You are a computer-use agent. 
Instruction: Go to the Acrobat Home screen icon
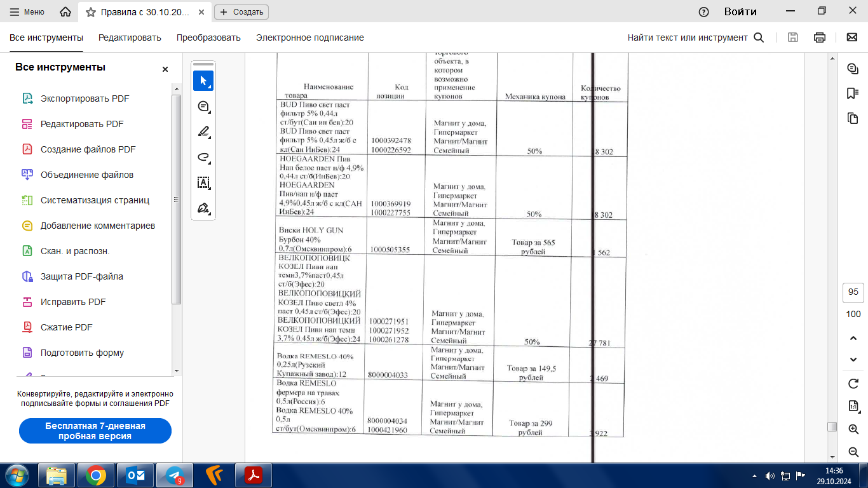[65, 11]
